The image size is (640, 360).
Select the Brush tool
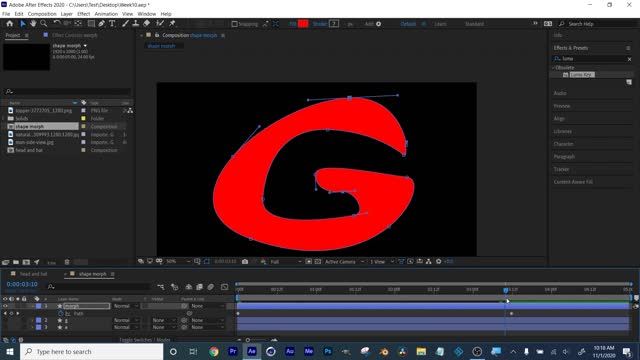(x=126, y=24)
